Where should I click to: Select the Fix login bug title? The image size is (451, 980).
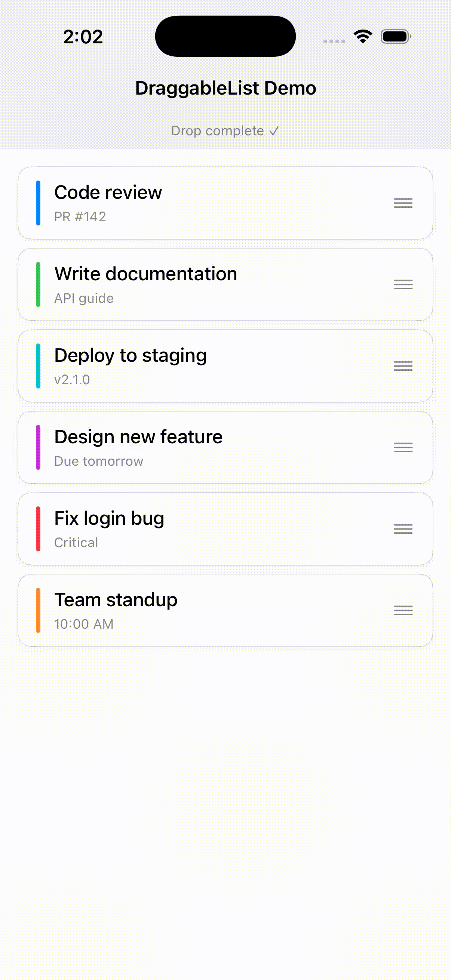(x=109, y=518)
